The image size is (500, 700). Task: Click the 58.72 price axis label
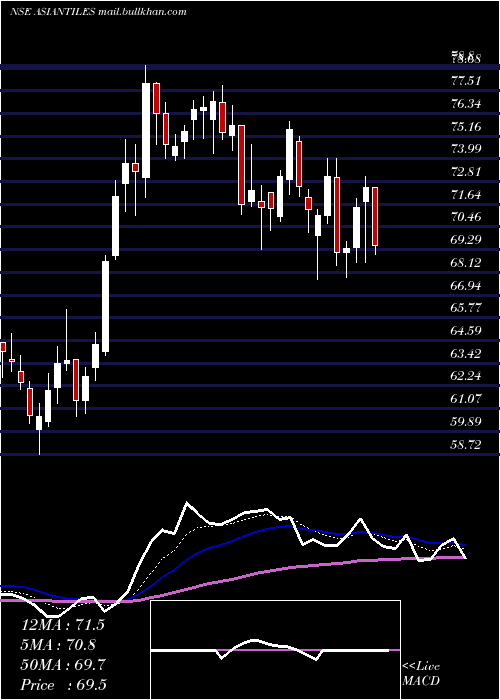pos(466,444)
